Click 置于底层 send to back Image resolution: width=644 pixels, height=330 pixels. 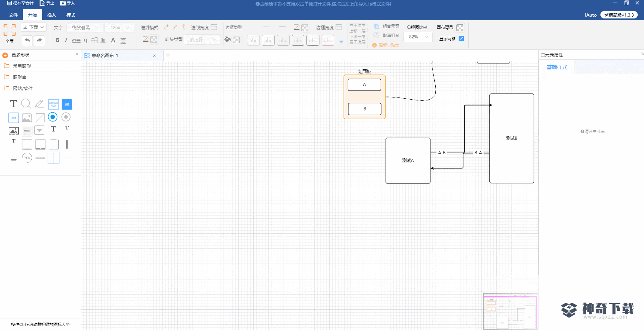(357, 42)
